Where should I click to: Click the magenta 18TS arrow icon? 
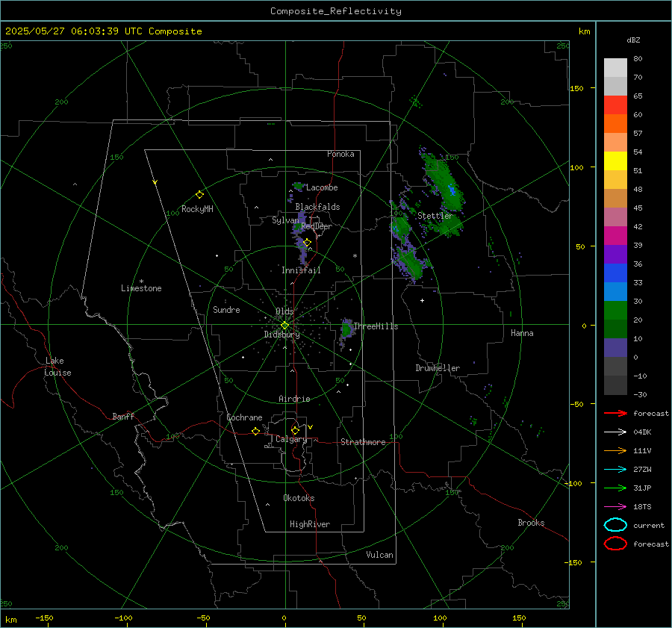pyautogui.click(x=615, y=507)
